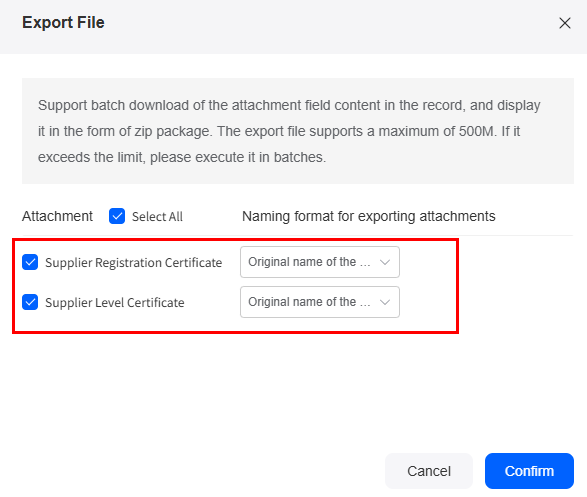The image size is (587, 497).
Task: Click the Export File dialog title
Action: pos(63,22)
